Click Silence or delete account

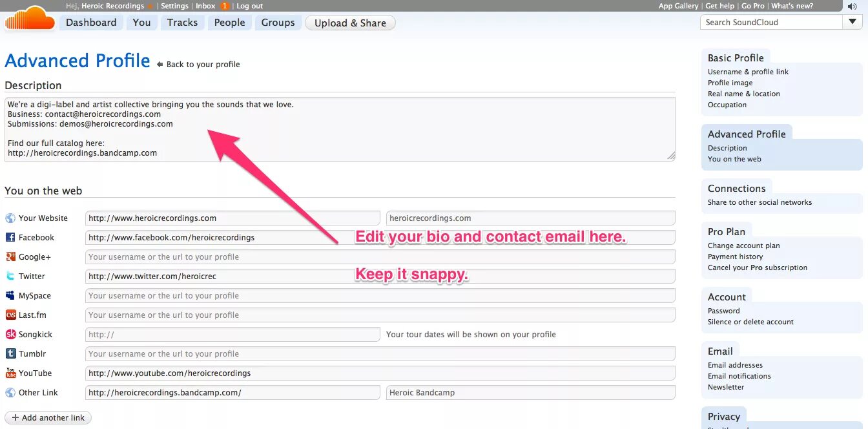coord(750,322)
